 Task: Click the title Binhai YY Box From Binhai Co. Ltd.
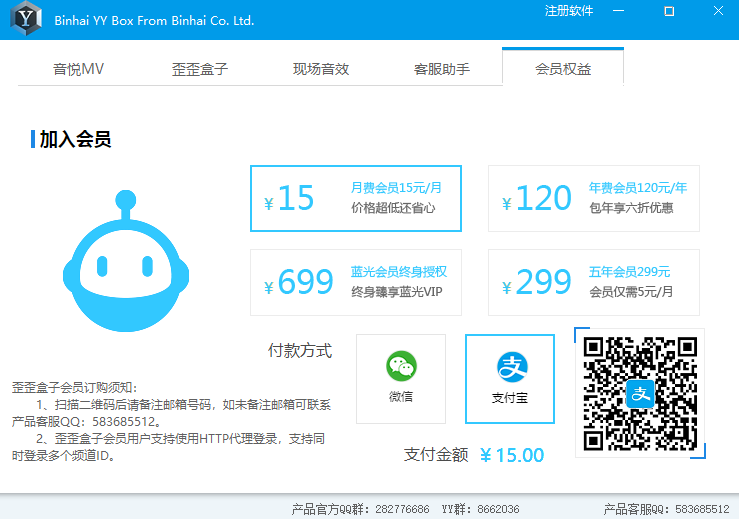154,21
